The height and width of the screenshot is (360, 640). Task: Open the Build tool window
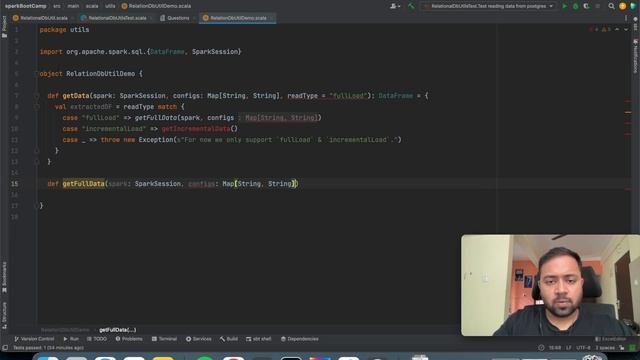[x=229, y=339]
